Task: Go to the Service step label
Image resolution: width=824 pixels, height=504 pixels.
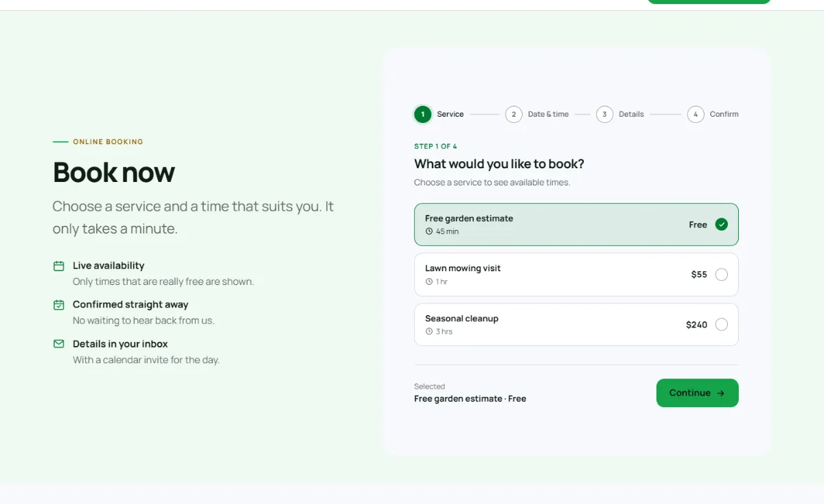Action: pyautogui.click(x=450, y=115)
